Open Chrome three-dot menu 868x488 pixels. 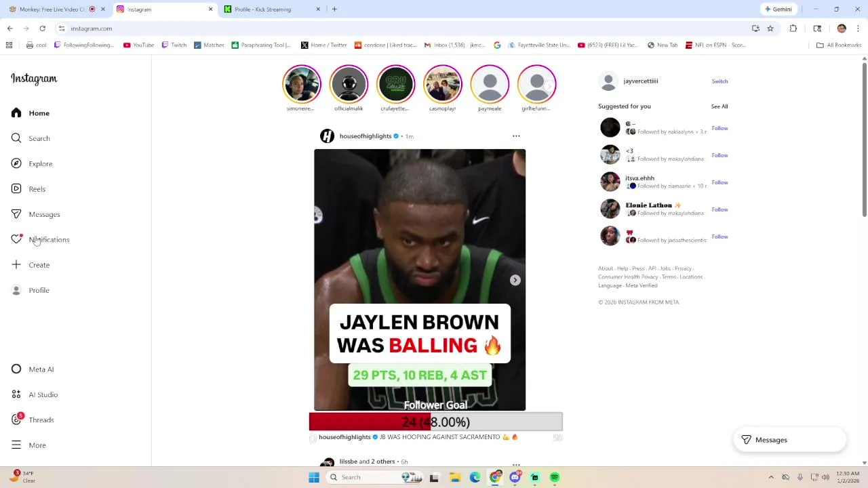(x=858, y=28)
